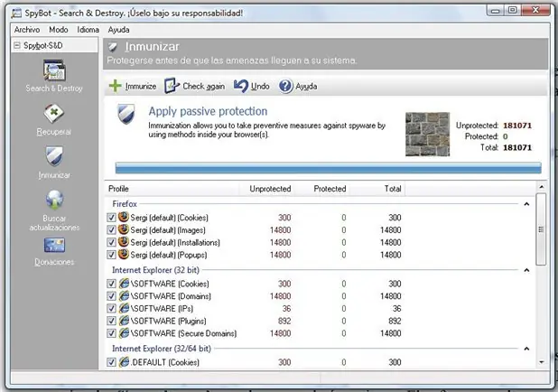
Task: Collapse the Internet Explorer (32 bit) group
Action: click(526, 270)
